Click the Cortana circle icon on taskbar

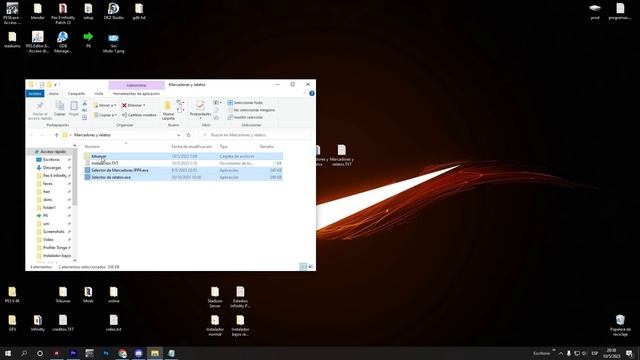[x=40, y=353]
